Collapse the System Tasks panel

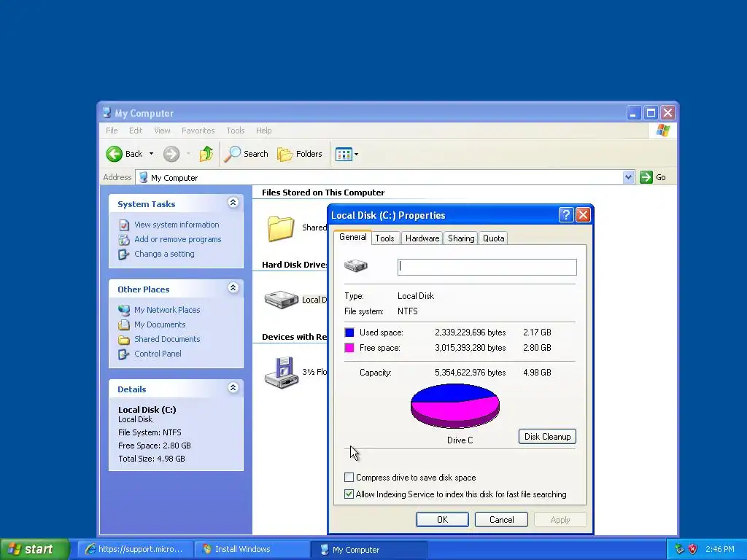pyautogui.click(x=233, y=203)
